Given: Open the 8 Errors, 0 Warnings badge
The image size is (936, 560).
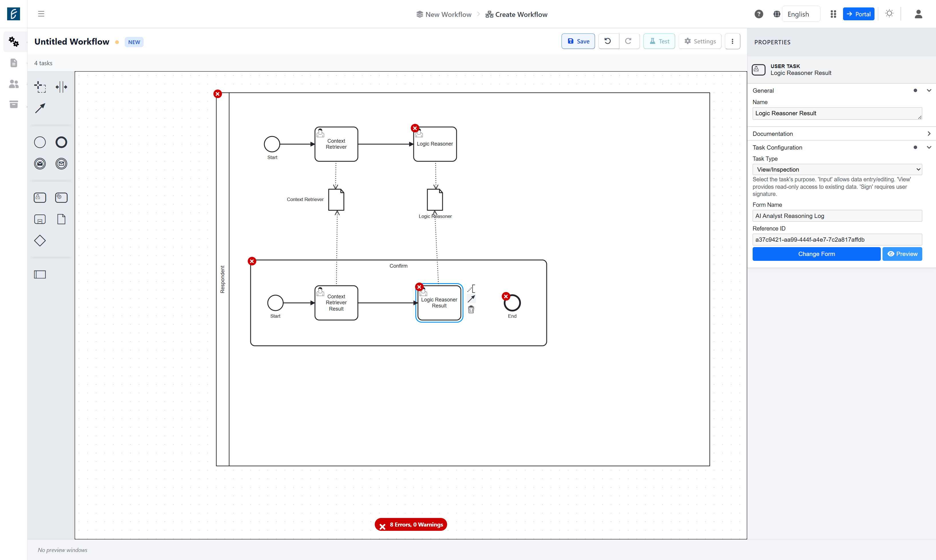Looking at the screenshot, I should coord(411,525).
